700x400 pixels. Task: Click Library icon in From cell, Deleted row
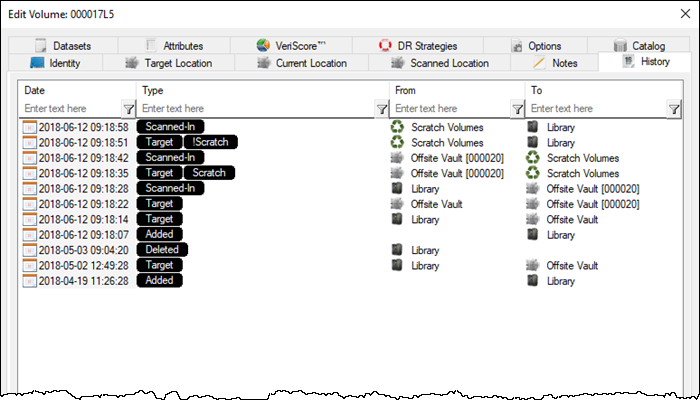(x=397, y=250)
